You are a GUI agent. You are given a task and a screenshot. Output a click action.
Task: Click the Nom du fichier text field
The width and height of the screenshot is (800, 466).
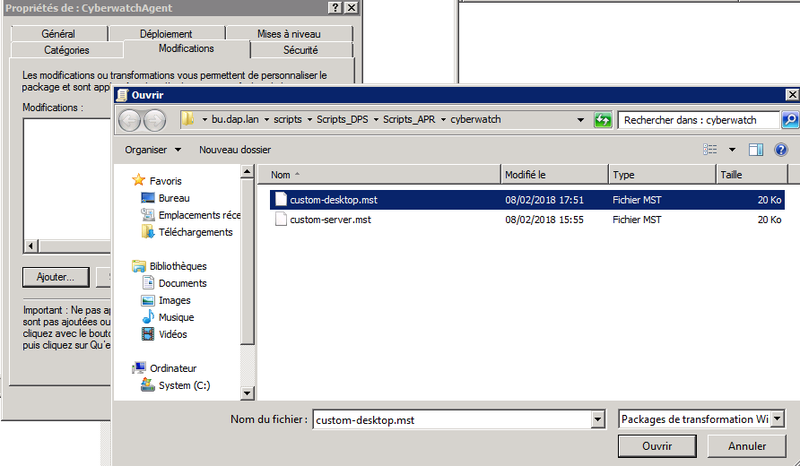[x=452, y=420]
